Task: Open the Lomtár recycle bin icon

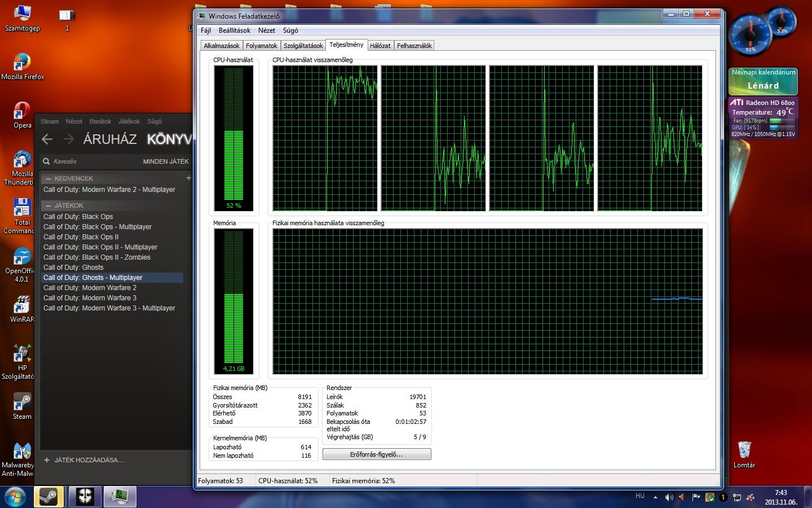Action: pyautogui.click(x=744, y=455)
